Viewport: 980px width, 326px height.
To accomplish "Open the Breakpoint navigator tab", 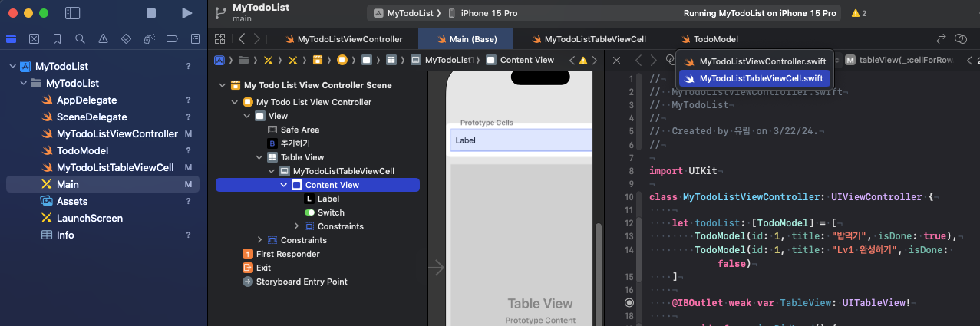I will tap(172, 38).
